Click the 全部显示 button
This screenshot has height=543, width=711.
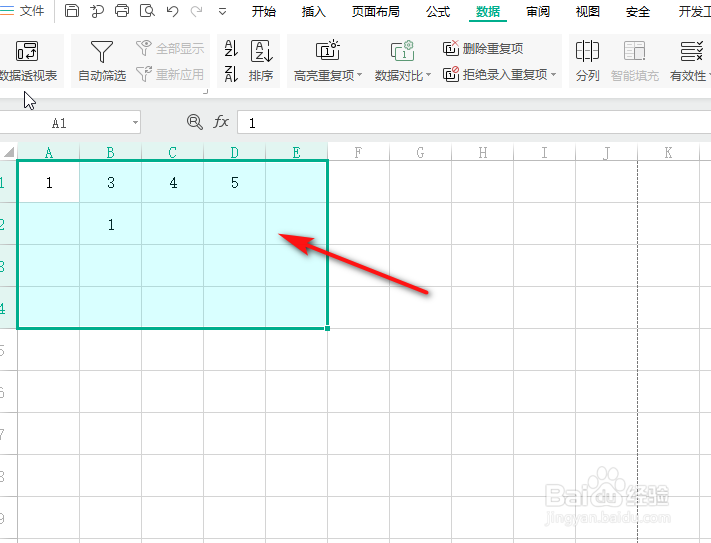point(170,48)
